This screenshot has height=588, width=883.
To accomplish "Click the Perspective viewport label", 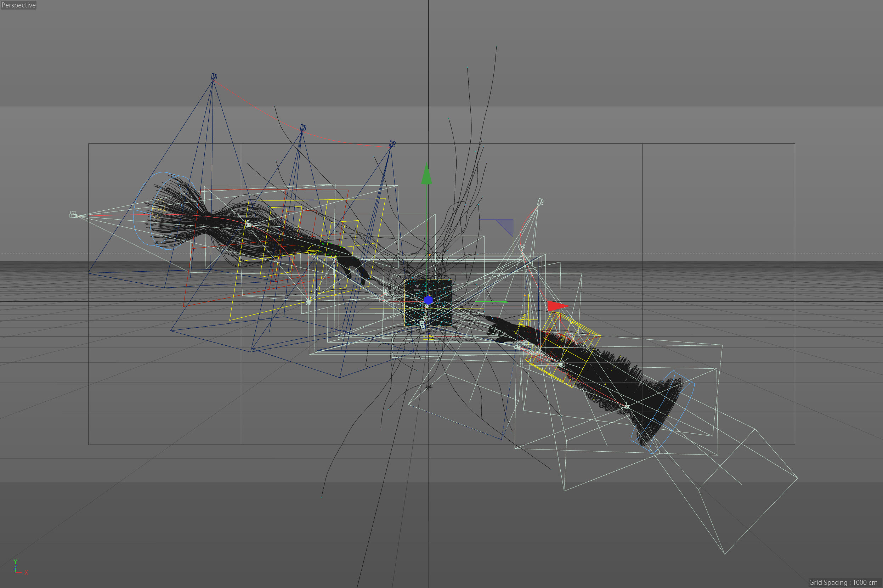I will point(18,5).
